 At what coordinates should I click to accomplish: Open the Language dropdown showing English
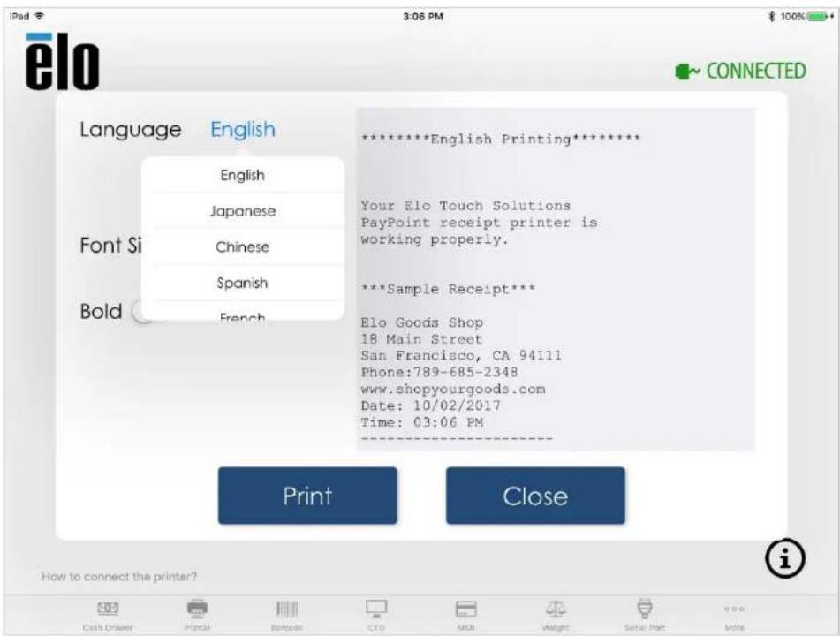tap(243, 130)
